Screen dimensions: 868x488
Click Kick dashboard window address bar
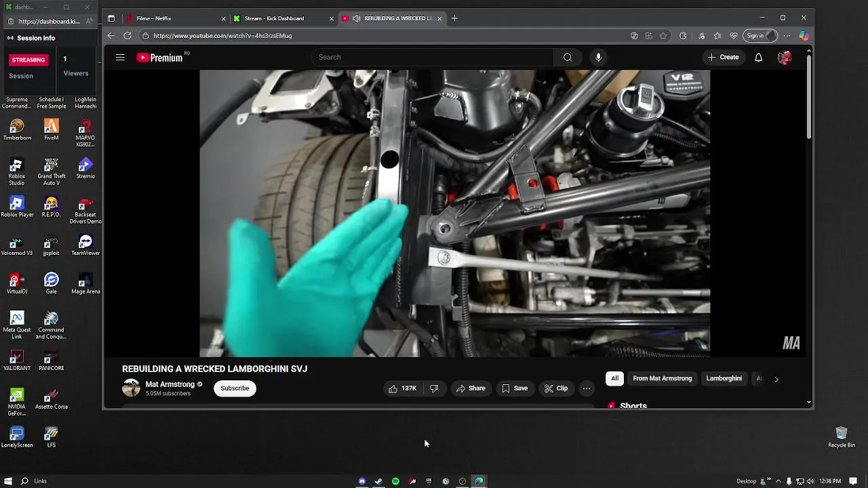pyautogui.click(x=50, y=22)
